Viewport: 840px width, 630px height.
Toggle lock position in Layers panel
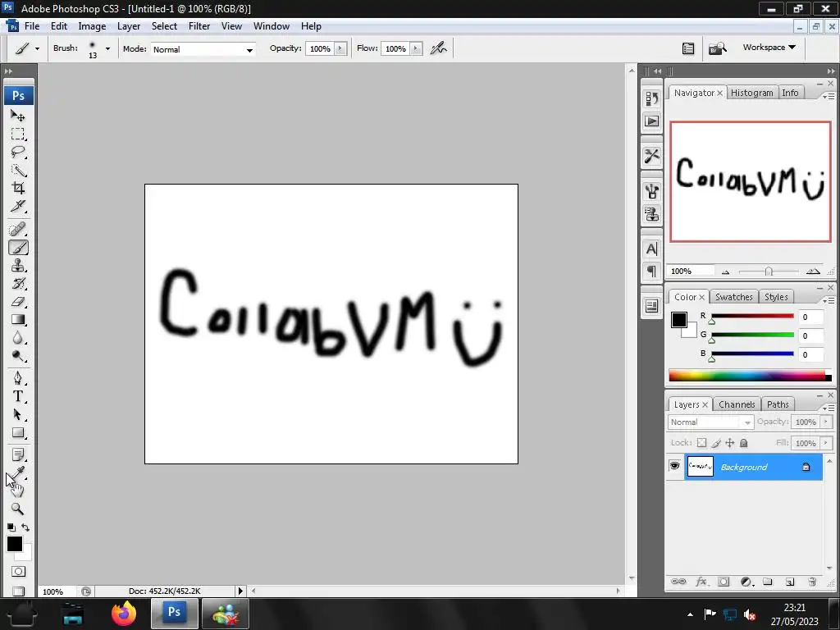[x=729, y=442]
